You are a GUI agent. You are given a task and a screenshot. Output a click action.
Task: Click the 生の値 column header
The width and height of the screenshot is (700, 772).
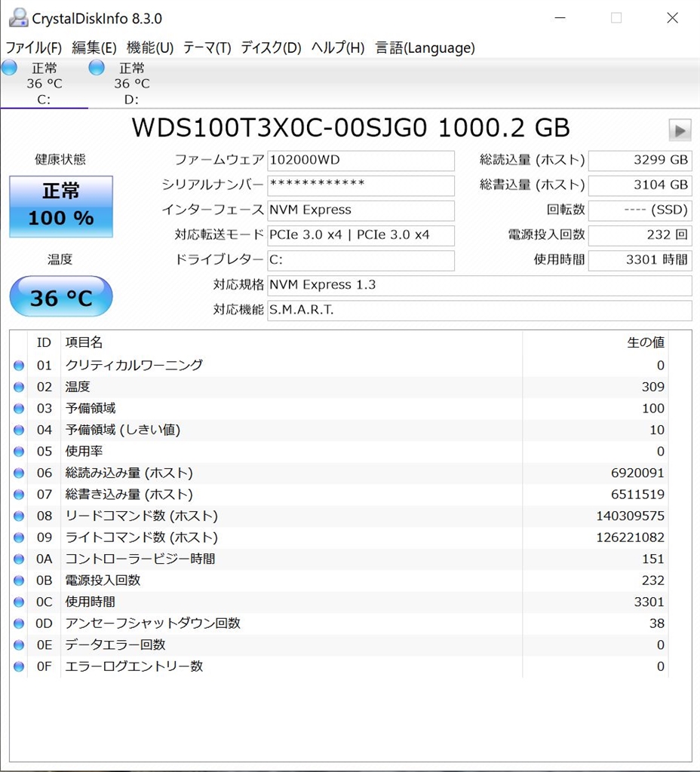point(646,342)
